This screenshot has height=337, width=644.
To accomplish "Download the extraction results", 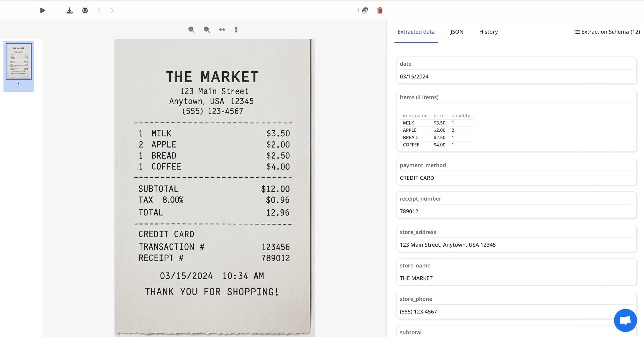I will pos(69,10).
